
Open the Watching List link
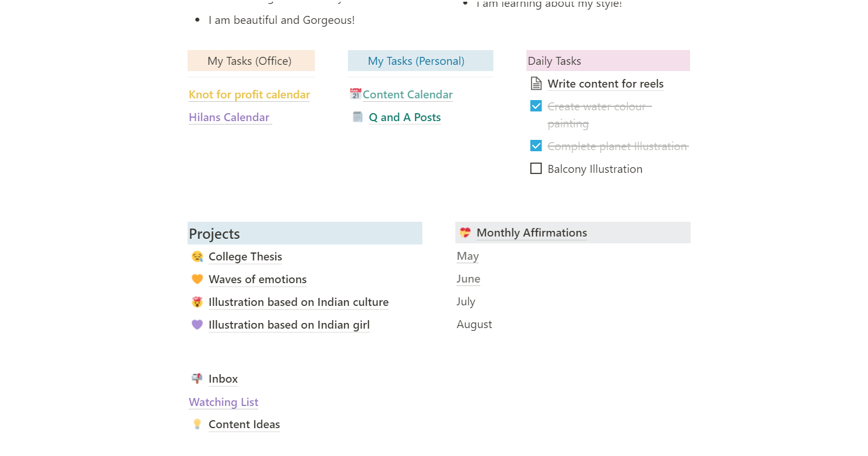point(223,402)
